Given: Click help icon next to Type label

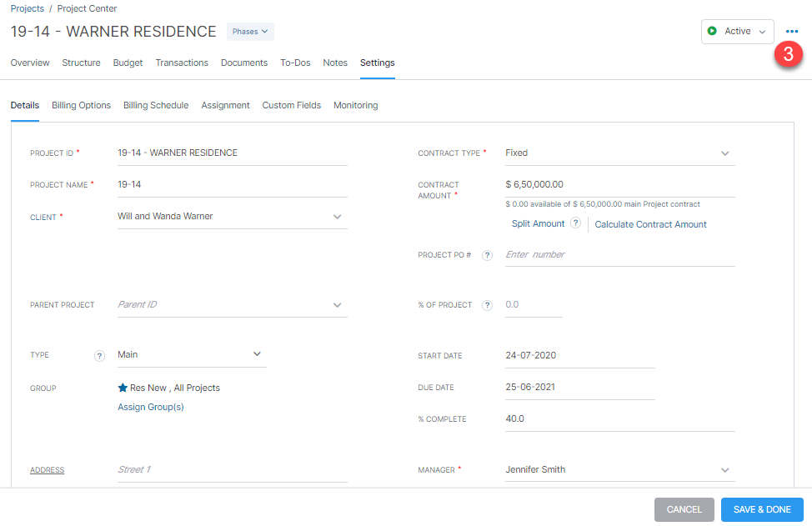Looking at the screenshot, I should coord(99,356).
